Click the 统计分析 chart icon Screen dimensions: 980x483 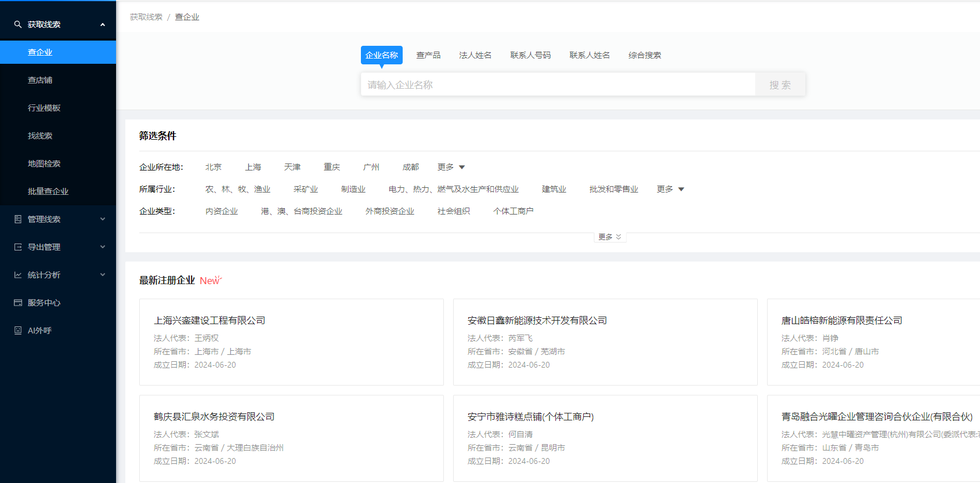18,275
